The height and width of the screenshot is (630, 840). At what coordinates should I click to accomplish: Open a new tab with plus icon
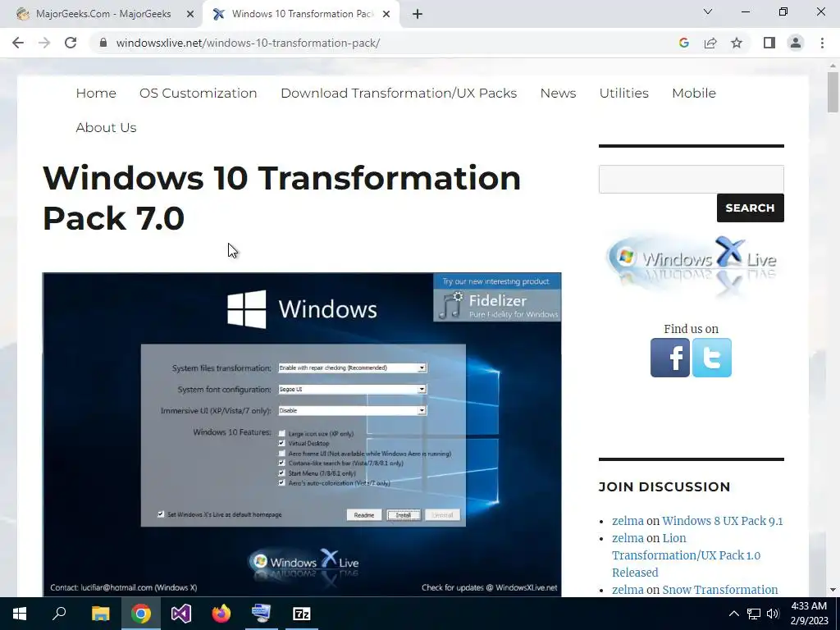coord(418,14)
